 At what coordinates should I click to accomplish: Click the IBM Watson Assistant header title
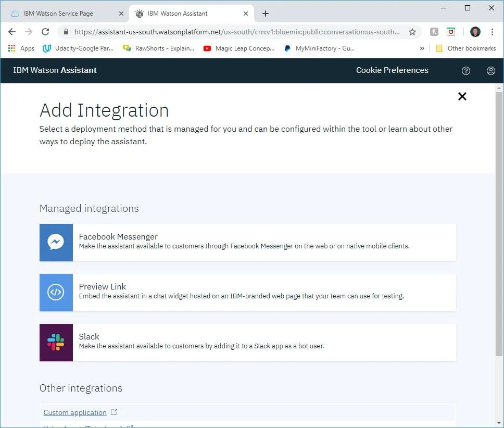55,70
